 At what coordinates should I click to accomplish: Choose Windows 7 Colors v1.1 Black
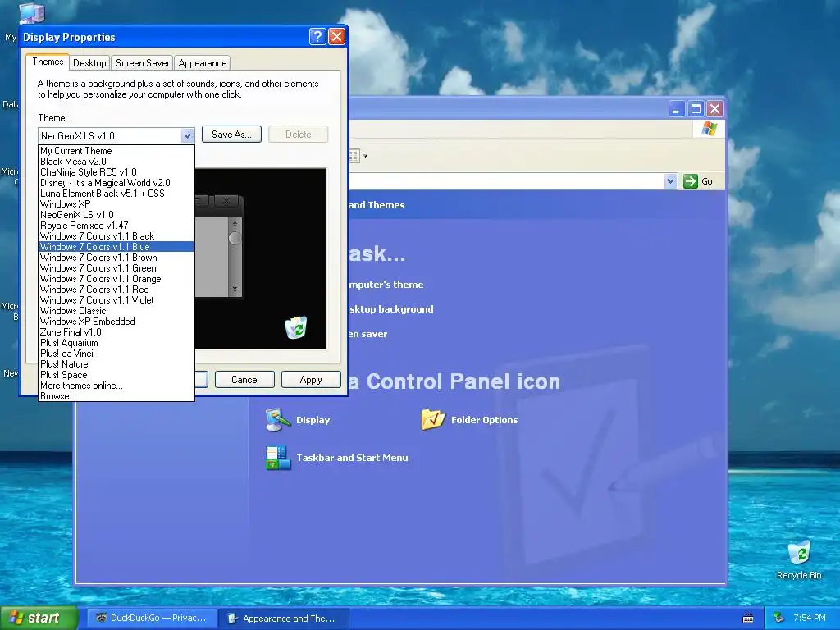[116, 236]
